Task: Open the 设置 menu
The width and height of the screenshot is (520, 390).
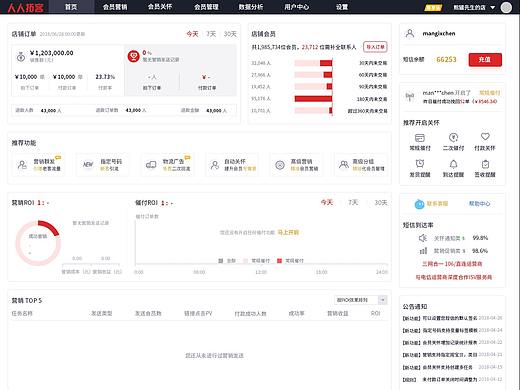Action: point(342,7)
